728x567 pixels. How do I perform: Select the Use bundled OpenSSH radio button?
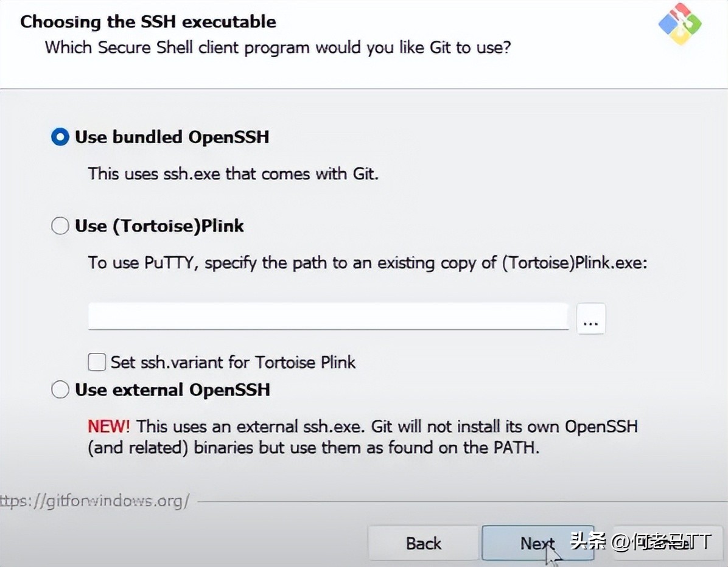(x=60, y=137)
